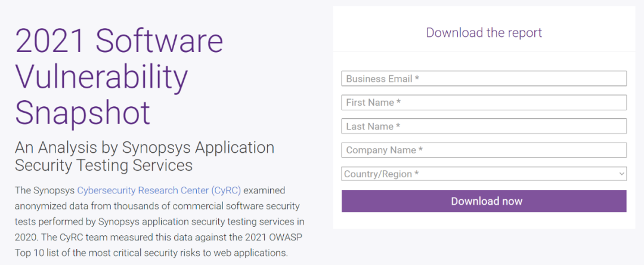Click the Download now button
The image size is (644, 265).
(484, 201)
